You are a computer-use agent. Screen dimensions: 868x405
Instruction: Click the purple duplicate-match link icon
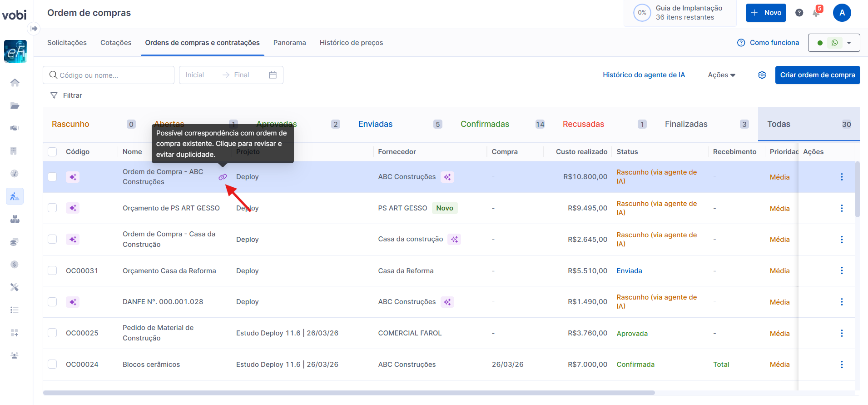223,177
